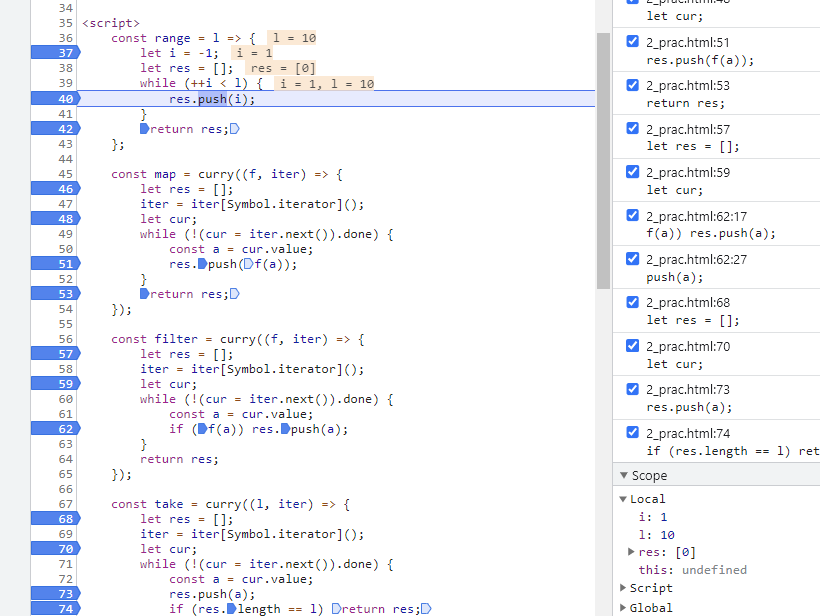This screenshot has width=820, height=616.
Task: Toggle breakpoint on line 73 gutter
Action: [x=55, y=594]
